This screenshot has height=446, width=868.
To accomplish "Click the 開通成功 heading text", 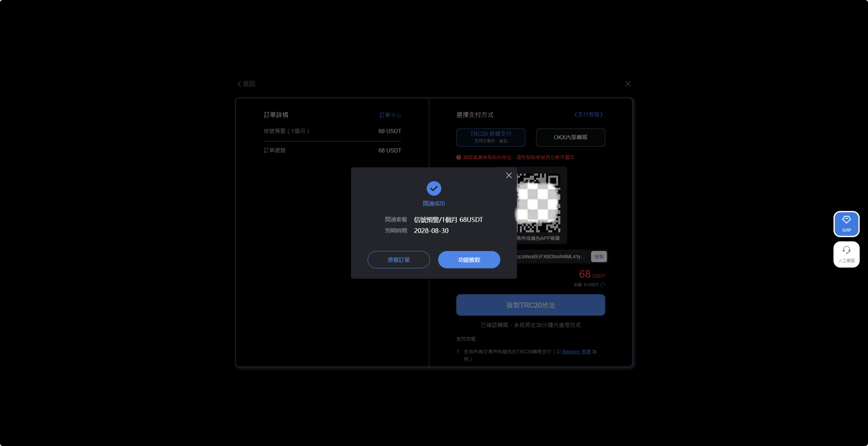I will click(434, 204).
